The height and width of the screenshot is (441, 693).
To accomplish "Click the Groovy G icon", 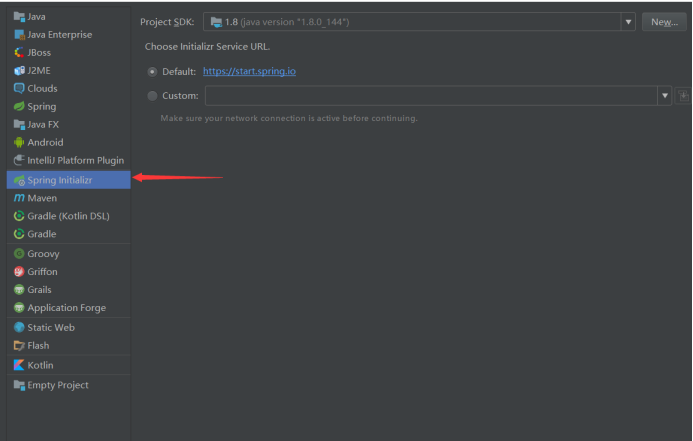I will [x=19, y=254].
